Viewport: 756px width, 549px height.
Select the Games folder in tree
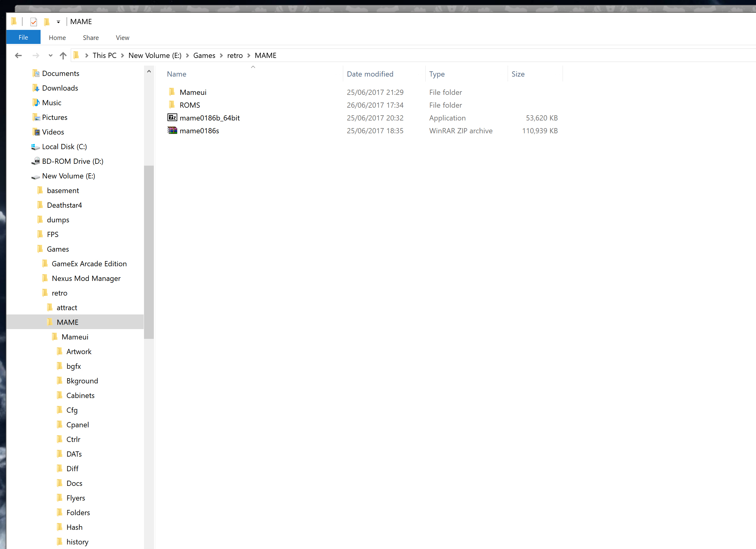pyautogui.click(x=58, y=249)
